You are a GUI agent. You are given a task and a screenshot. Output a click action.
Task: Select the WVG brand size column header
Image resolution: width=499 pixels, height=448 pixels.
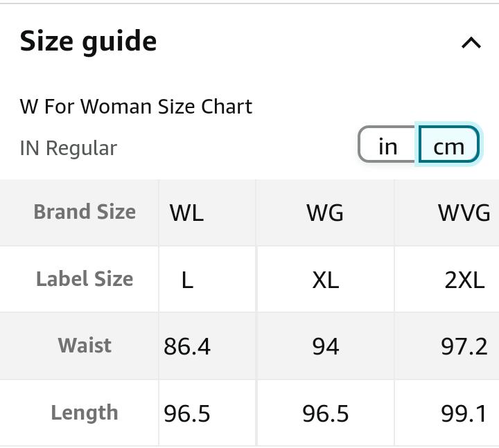pyautogui.click(x=464, y=213)
